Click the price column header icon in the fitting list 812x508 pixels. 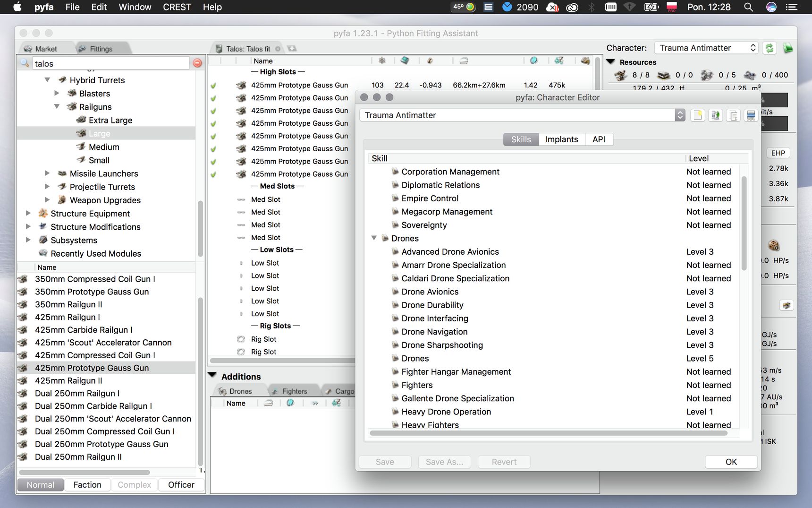(559, 60)
